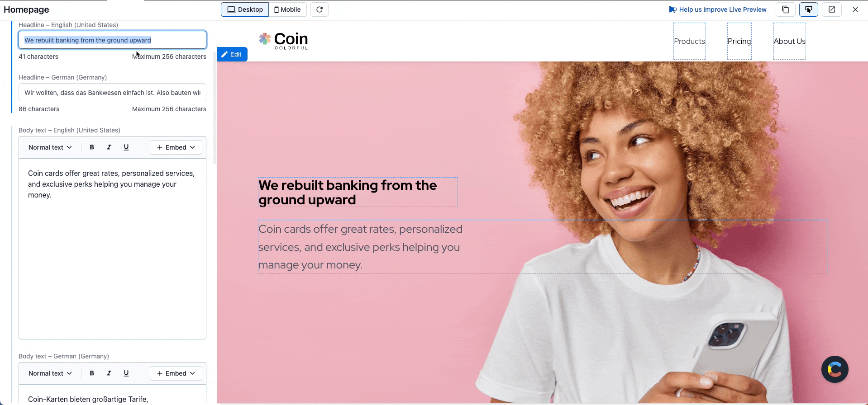Apply italic in English body text toolbar
This screenshot has width=868, height=405.
click(x=109, y=147)
